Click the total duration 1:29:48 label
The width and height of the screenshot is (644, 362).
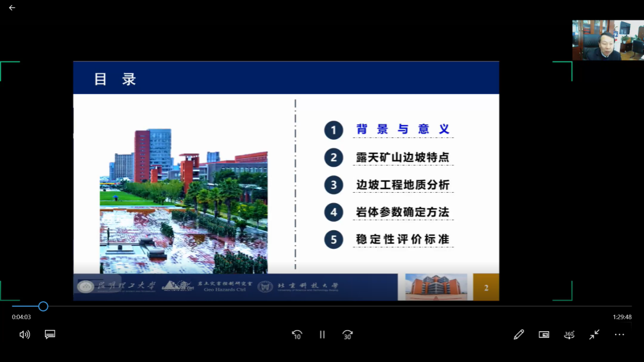pyautogui.click(x=622, y=317)
